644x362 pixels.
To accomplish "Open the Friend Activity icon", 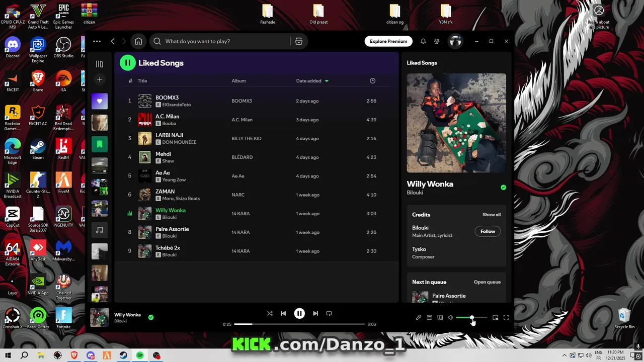I will click(x=437, y=41).
